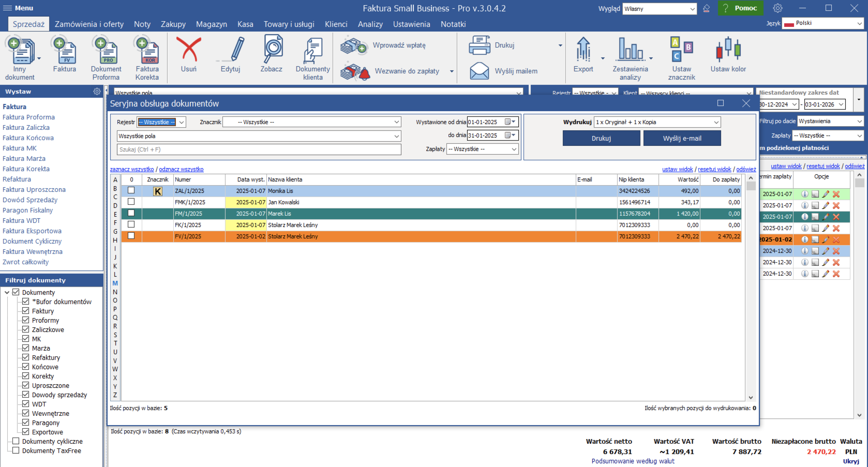
Task: Tick the checkbox for FV/1/2025 row
Action: [x=131, y=236]
